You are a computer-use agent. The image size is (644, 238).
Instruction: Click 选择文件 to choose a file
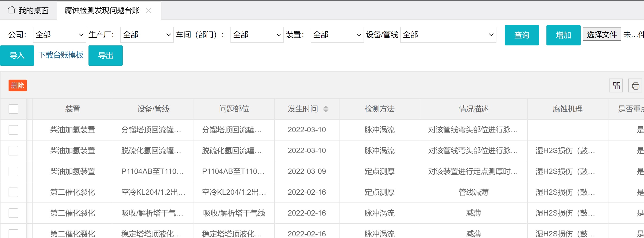[601, 34]
